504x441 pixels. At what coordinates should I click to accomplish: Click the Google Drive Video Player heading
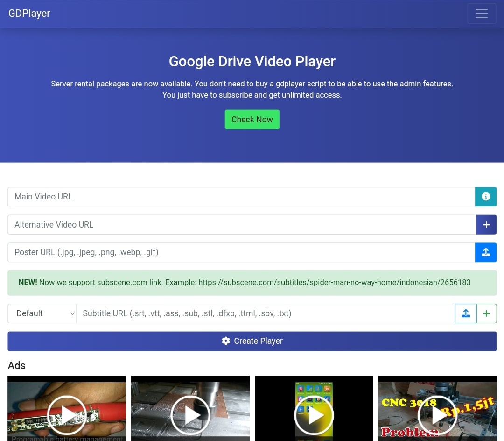point(252,62)
